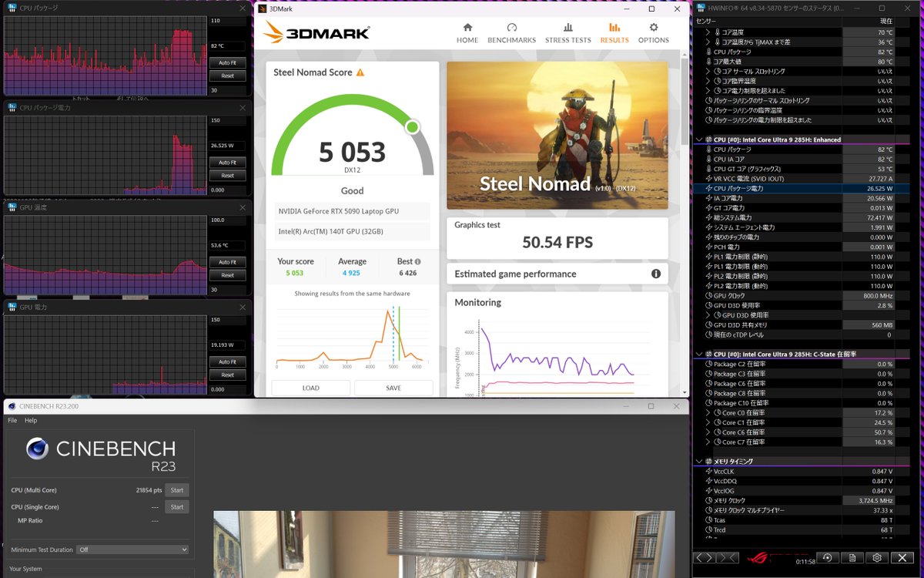Open STRESS TESTS in 3DMark
Viewport: 924px width, 578px height.
pos(567,32)
